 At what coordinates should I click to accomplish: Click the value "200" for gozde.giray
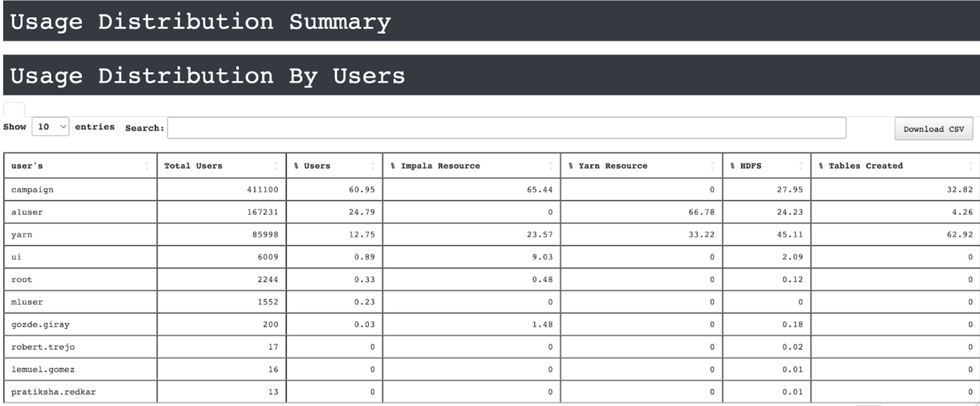click(271, 324)
